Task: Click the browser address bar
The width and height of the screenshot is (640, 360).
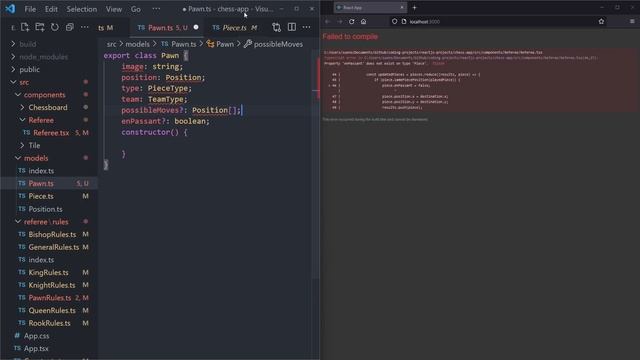Action: coord(497,21)
